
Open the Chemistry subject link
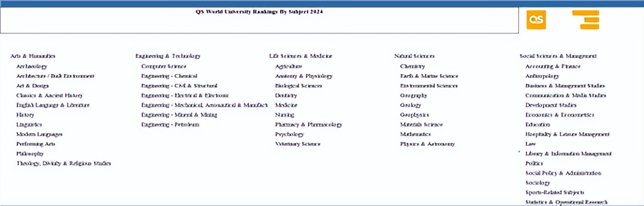412,67
